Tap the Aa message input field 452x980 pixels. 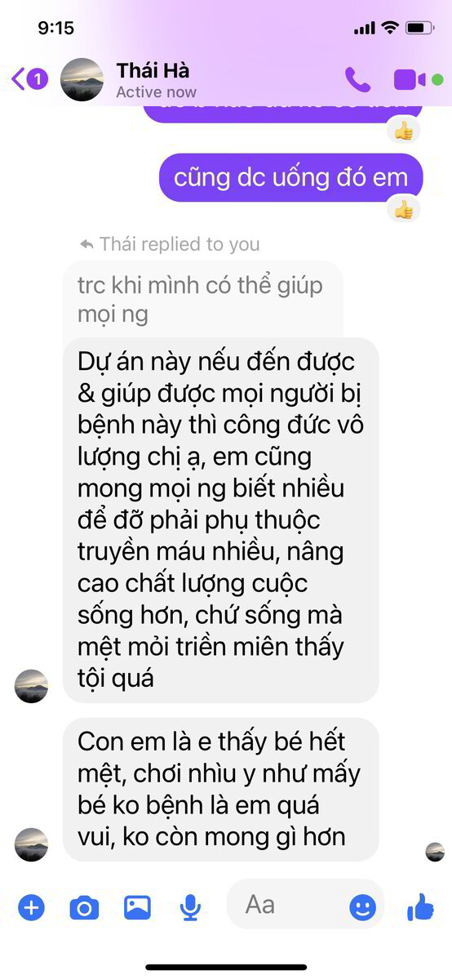click(x=305, y=905)
